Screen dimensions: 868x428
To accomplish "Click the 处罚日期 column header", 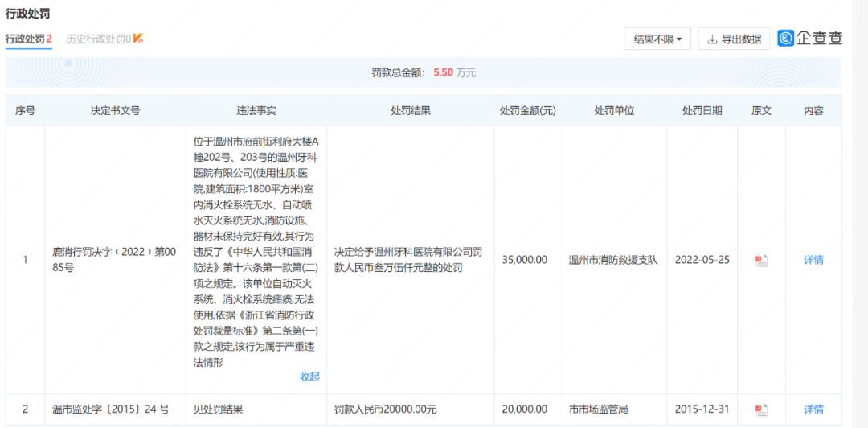I will [x=702, y=110].
